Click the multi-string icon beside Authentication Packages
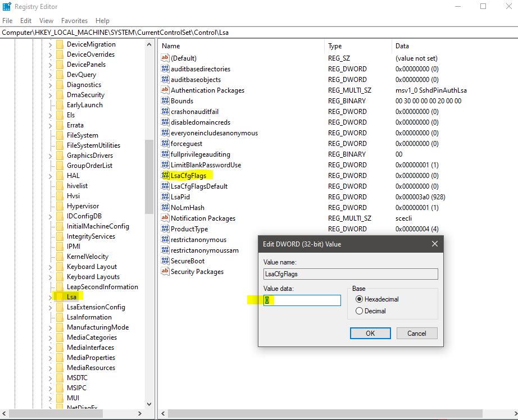 tap(165, 90)
